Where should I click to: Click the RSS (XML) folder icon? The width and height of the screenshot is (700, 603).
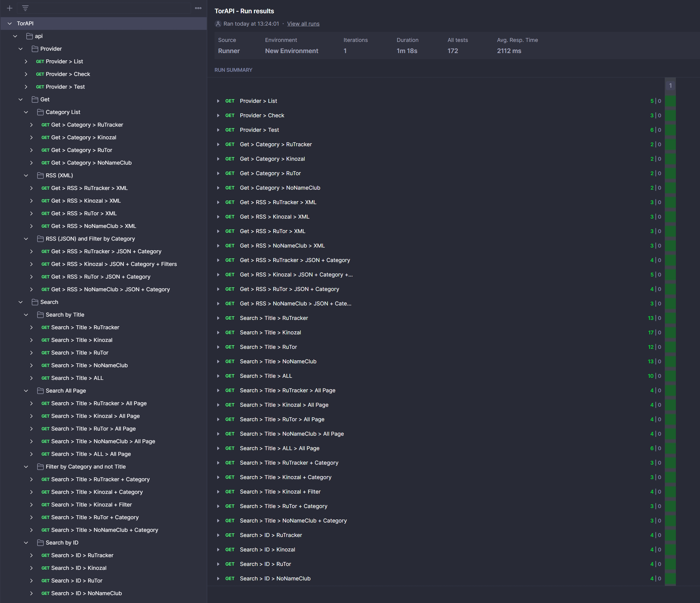[x=40, y=175]
